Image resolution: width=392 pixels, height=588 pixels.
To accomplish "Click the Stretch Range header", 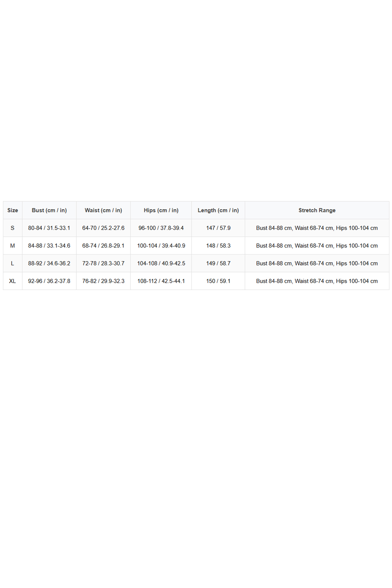I will click(317, 210).
